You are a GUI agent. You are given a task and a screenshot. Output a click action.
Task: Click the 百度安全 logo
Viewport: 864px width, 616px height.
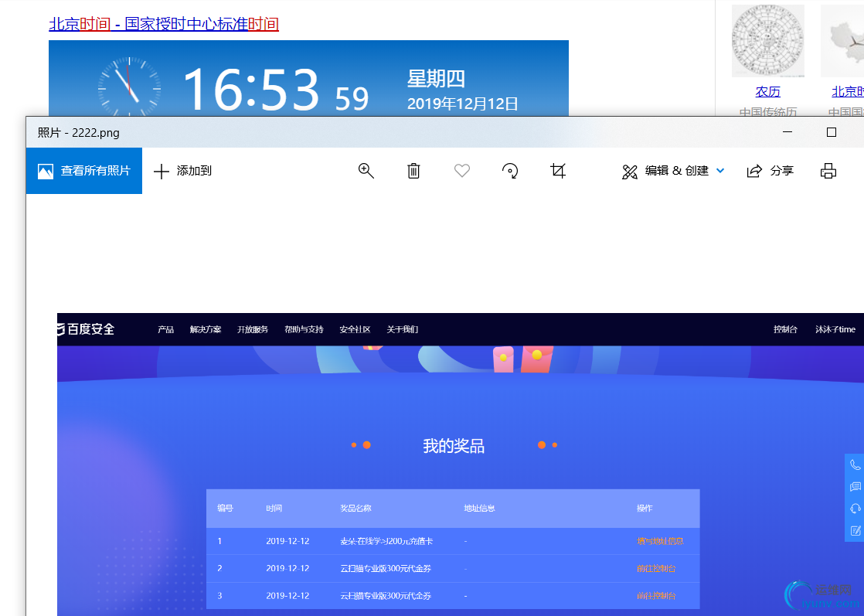pos(86,329)
